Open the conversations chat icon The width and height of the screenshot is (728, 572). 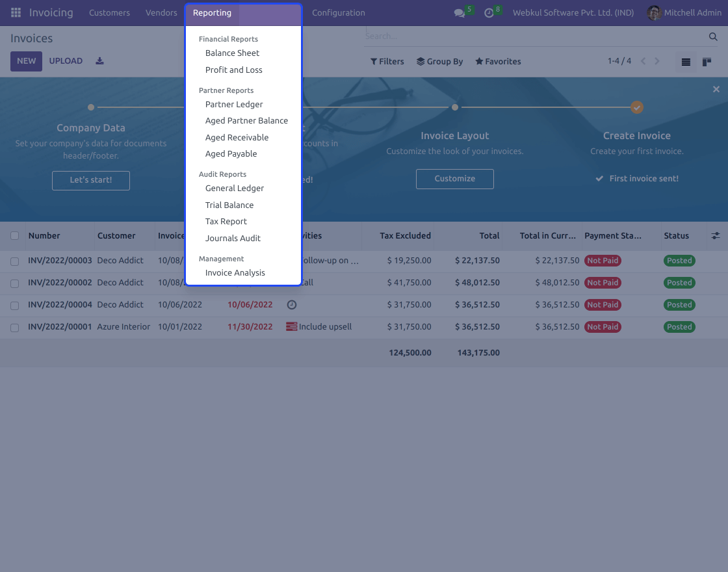pos(460,13)
